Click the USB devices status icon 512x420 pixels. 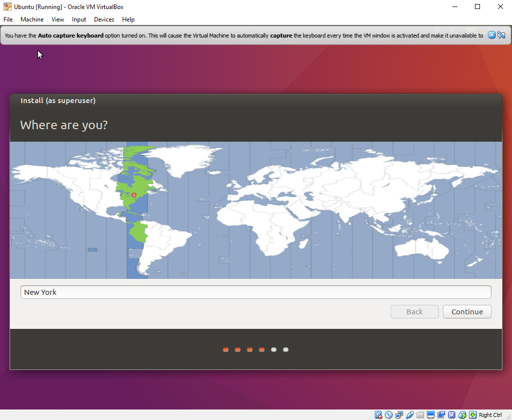[x=409, y=415]
